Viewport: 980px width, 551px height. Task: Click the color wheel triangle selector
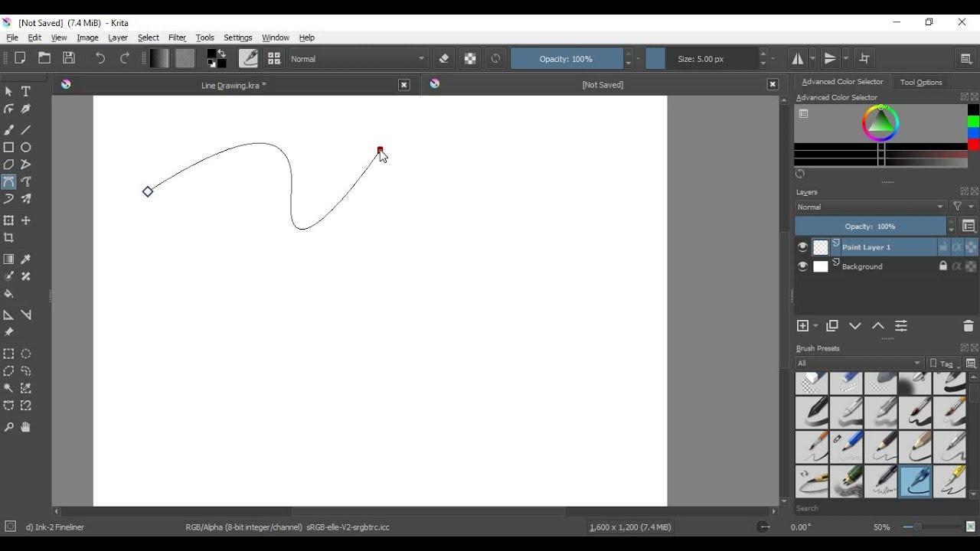point(880,122)
